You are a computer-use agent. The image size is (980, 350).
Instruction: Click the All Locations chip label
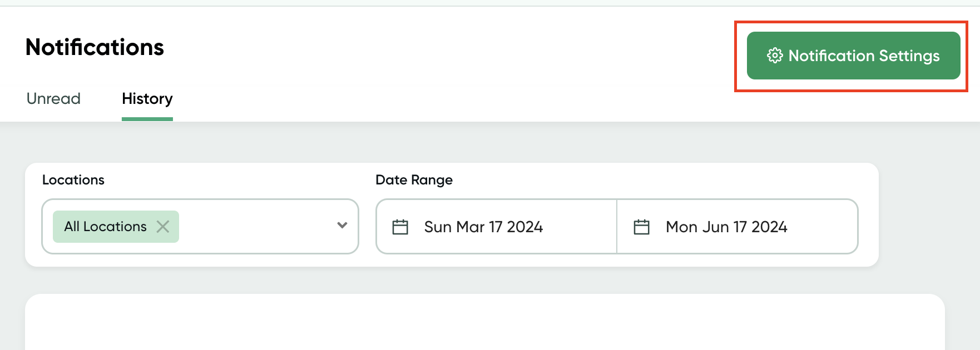point(105,227)
